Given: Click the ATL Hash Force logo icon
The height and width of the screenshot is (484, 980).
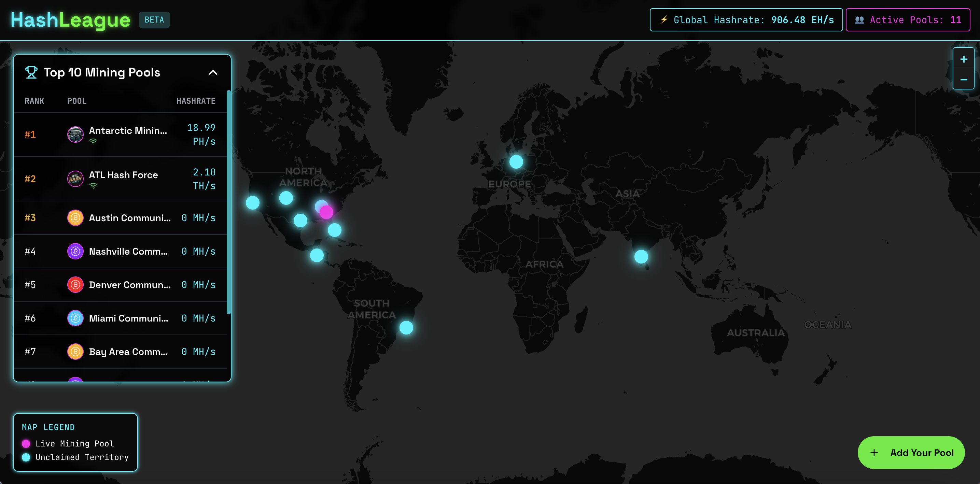Looking at the screenshot, I should click(x=75, y=179).
